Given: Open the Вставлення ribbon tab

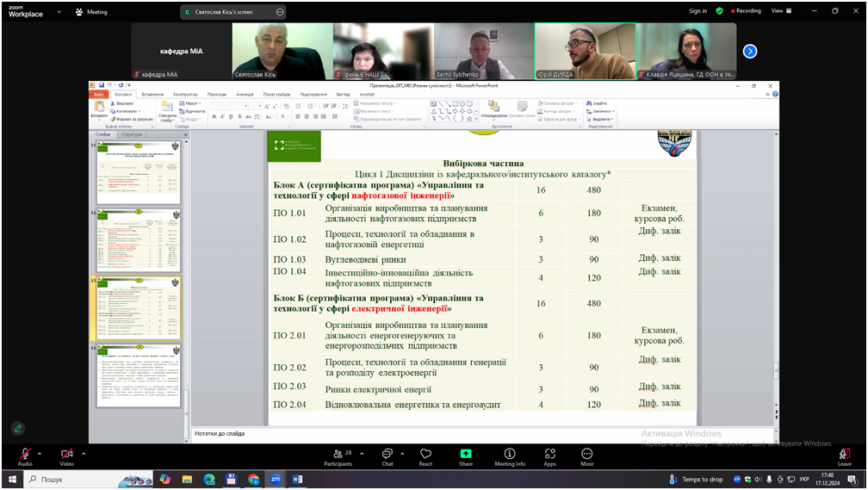Looking at the screenshot, I should coord(152,94).
